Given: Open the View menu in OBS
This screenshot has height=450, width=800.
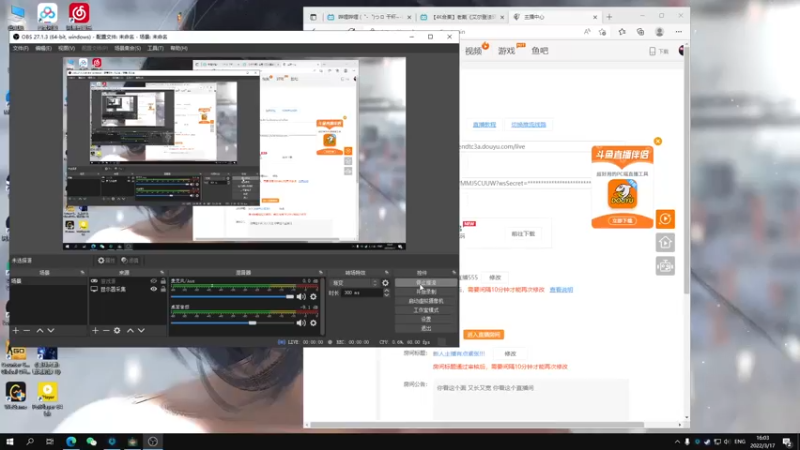Looking at the screenshot, I should pos(66,48).
